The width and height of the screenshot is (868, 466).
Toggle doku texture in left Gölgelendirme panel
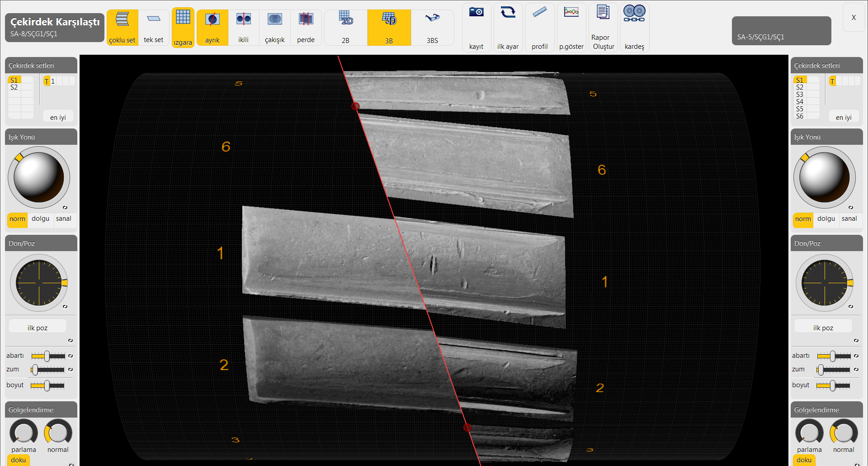(19, 460)
